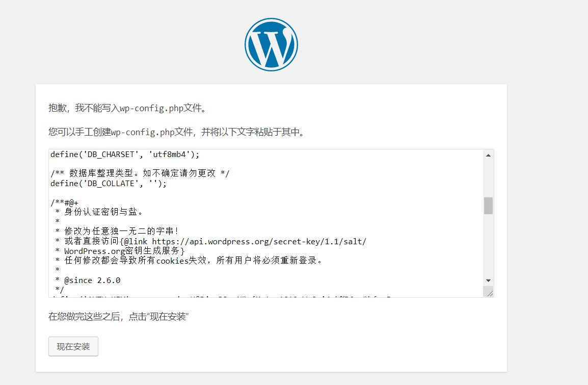Click the '在您做完这些之后' instruction text
Viewport: 588px width, 385px height.
click(119, 317)
